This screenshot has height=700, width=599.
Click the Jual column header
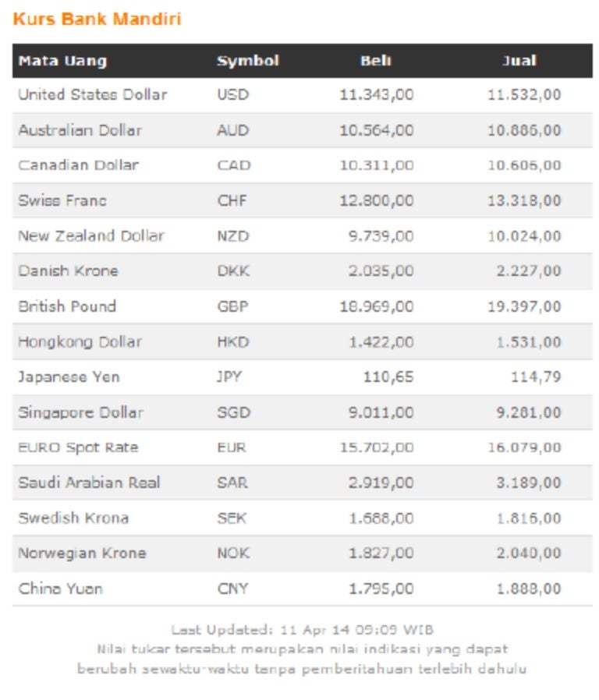(519, 61)
